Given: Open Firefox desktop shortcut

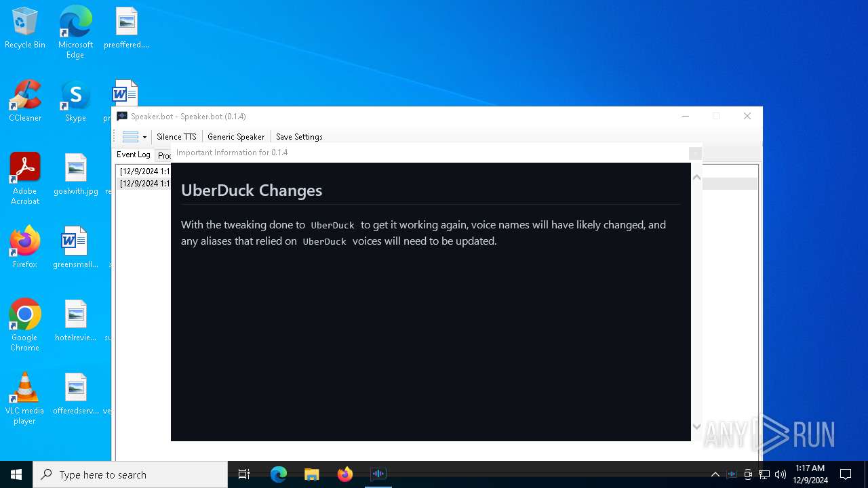Looking at the screenshot, I should pyautogui.click(x=25, y=248).
